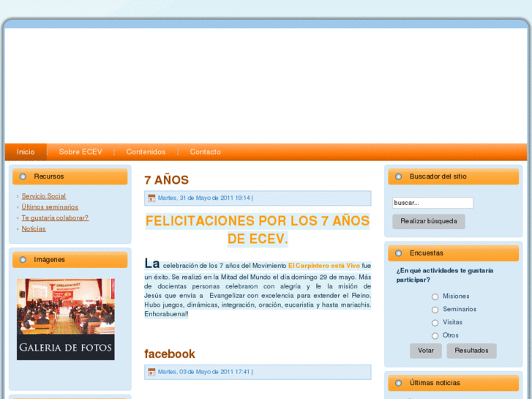The height and width of the screenshot is (399, 532).
Task: Click the Buscador del sitio header text
Action: (x=438, y=176)
